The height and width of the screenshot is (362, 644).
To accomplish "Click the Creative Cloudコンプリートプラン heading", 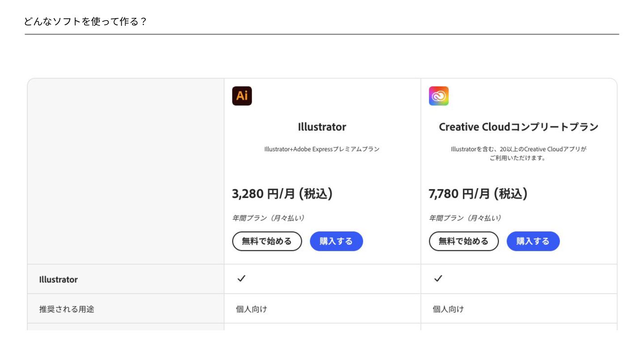I will point(519,127).
